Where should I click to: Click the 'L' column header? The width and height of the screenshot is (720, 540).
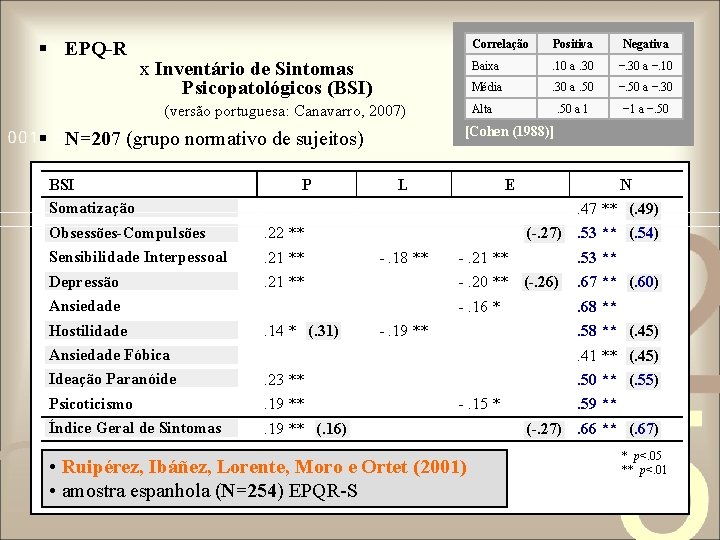(x=402, y=185)
